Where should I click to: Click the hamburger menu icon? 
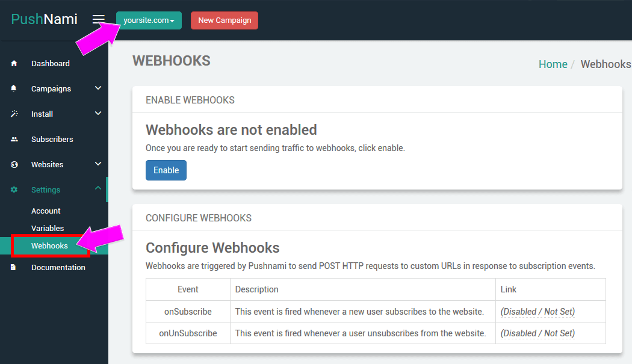point(98,20)
